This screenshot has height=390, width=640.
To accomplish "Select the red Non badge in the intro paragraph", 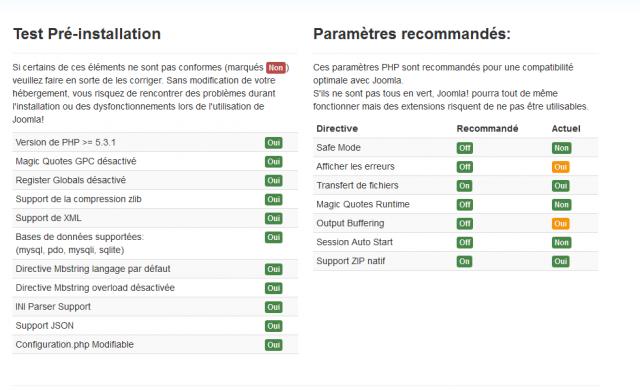I will tap(276, 68).
